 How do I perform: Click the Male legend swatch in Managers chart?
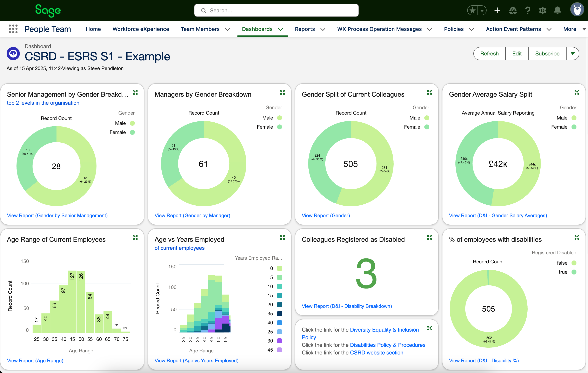280,118
